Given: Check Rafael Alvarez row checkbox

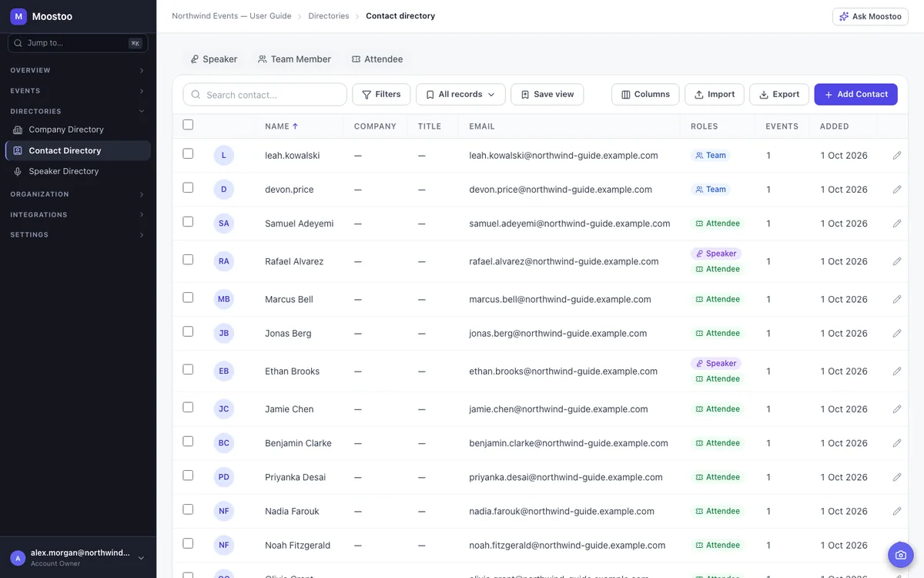Looking at the screenshot, I should [188, 260].
